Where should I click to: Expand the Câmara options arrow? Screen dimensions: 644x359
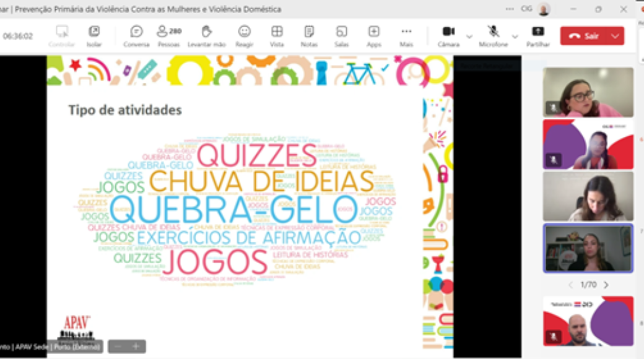click(469, 37)
